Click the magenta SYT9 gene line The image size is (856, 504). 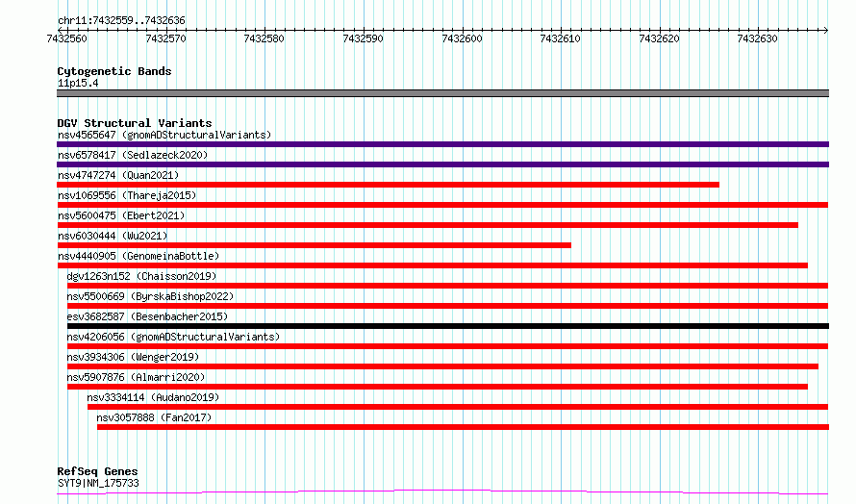click(442, 492)
